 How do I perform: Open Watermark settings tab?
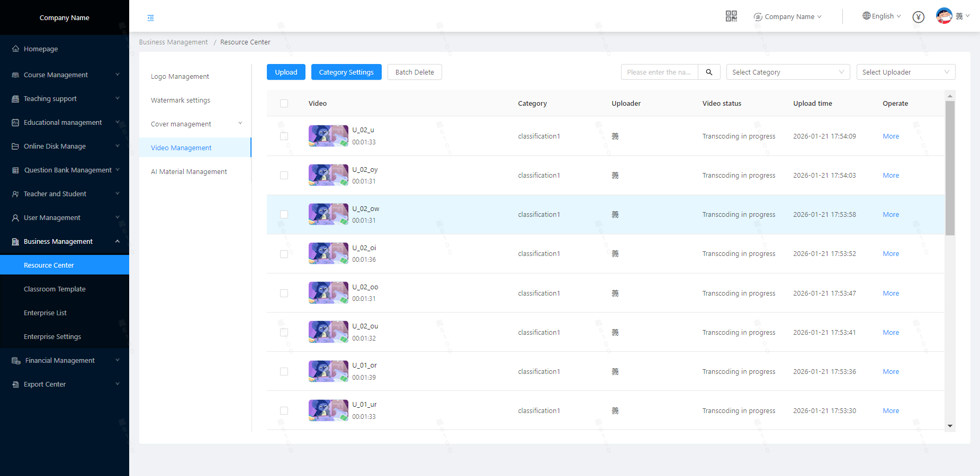click(x=181, y=100)
